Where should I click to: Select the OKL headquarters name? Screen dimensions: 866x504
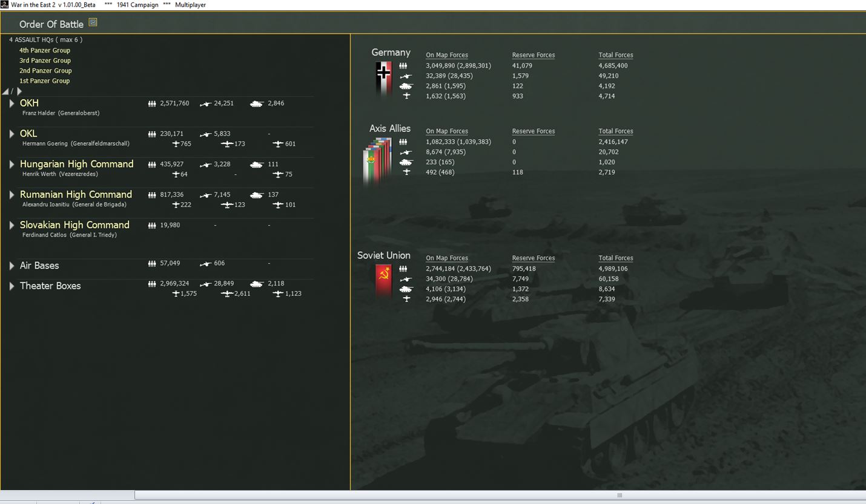pyautogui.click(x=28, y=134)
